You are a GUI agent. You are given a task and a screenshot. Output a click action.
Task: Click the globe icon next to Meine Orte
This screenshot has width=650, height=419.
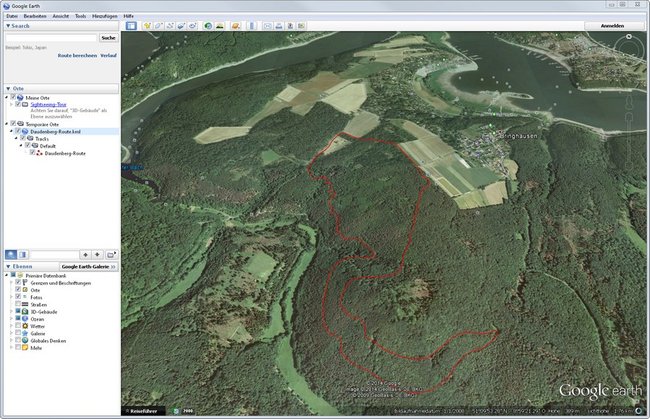[20, 97]
